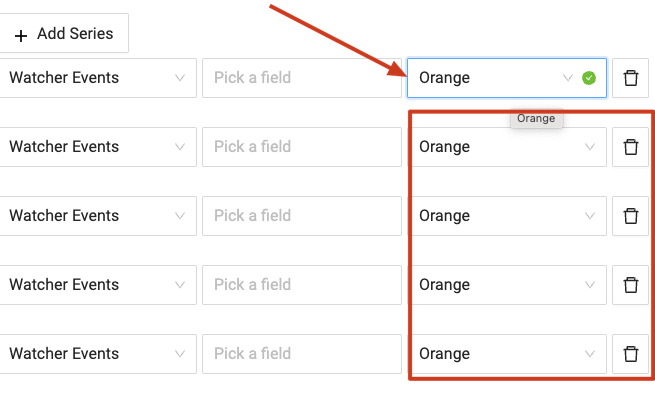Delete the fourth series row with trash icon
This screenshot has height=397, width=655.
pyautogui.click(x=630, y=285)
